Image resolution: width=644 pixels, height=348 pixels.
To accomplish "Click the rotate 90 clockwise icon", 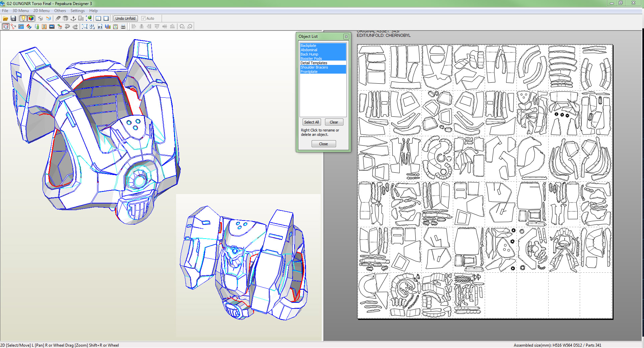I will point(190,26).
